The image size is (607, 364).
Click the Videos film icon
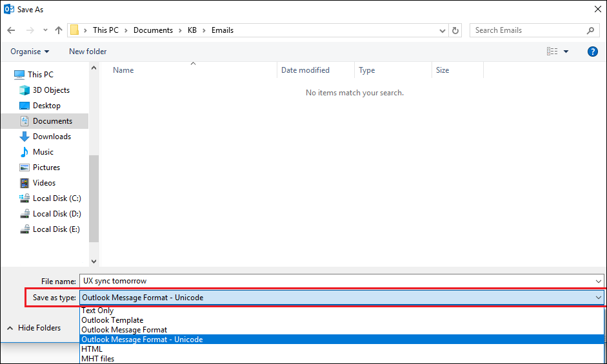[25, 183]
